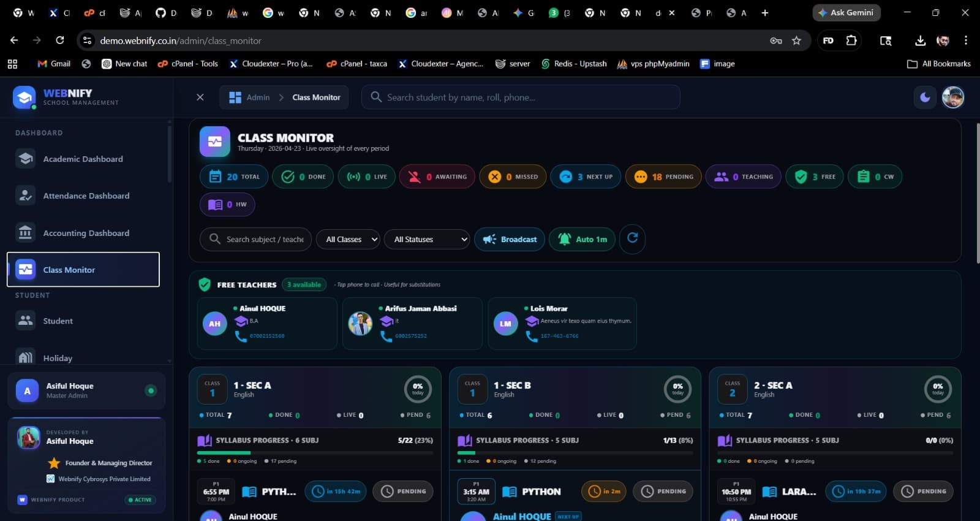Click phone icon for Ainul HOQUE
Image resolution: width=980 pixels, height=521 pixels.
click(x=241, y=336)
